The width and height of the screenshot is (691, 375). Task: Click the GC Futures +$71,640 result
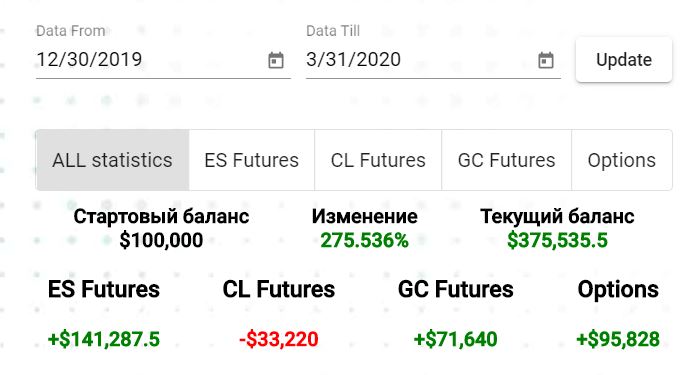click(455, 339)
